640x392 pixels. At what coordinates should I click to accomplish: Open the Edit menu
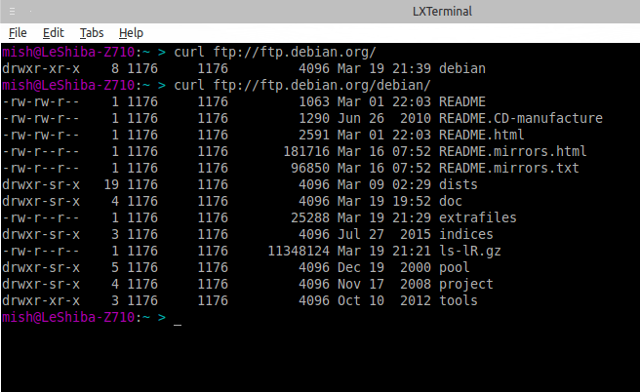pos(53,33)
